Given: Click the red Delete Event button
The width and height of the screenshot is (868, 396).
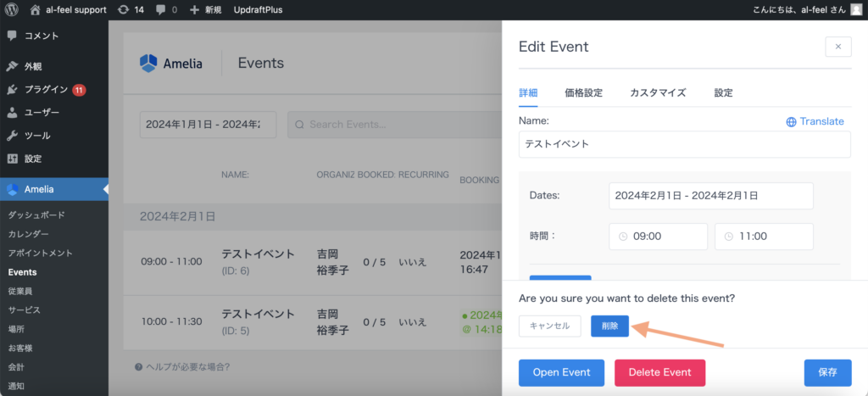Looking at the screenshot, I should 659,372.
